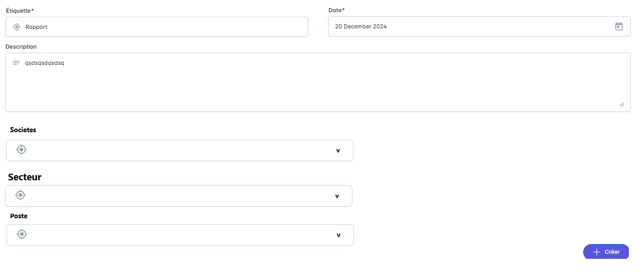Click the Date field label
This screenshot has height=277, width=644.
(x=336, y=10)
